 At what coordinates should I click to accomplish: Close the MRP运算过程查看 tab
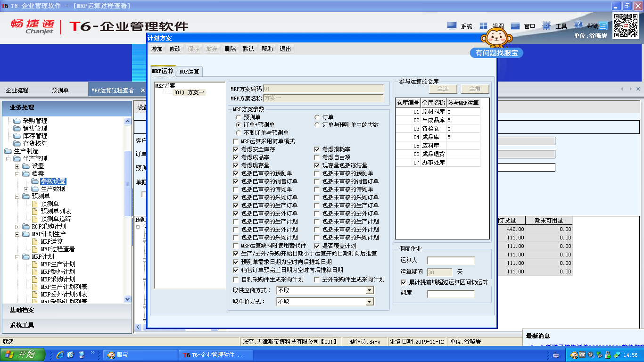click(142, 90)
